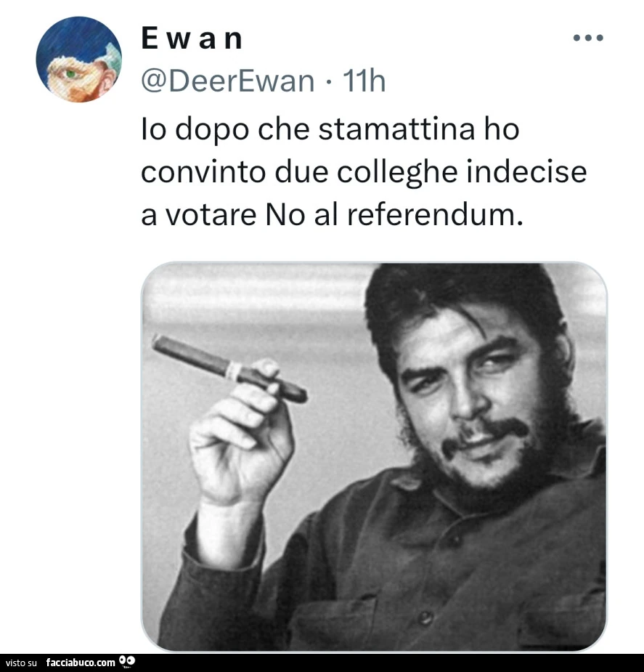Screen dimensions: 644x672
Task: Click the googly eyes facciabuco logo
Action: (x=127, y=661)
